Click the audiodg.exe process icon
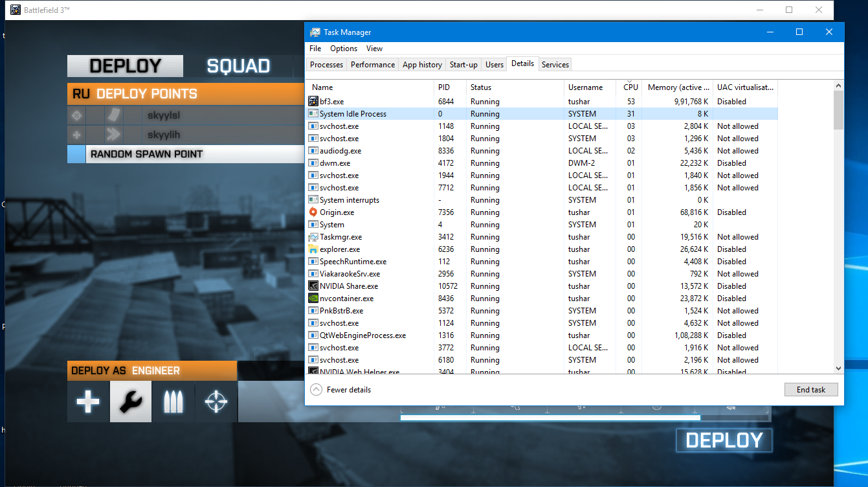This screenshot has width=868, height=487. [x=313, y=151]
